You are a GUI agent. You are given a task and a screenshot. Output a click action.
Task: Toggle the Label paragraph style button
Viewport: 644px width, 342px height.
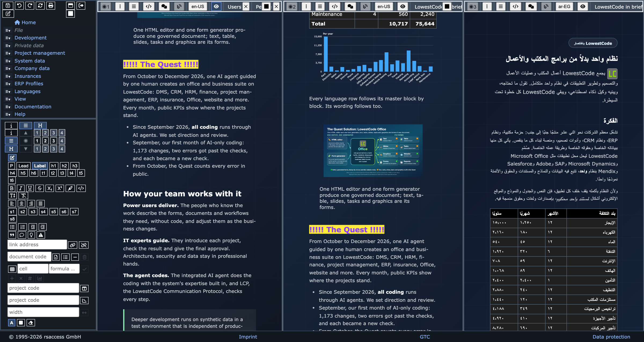(x=40, y=166)
